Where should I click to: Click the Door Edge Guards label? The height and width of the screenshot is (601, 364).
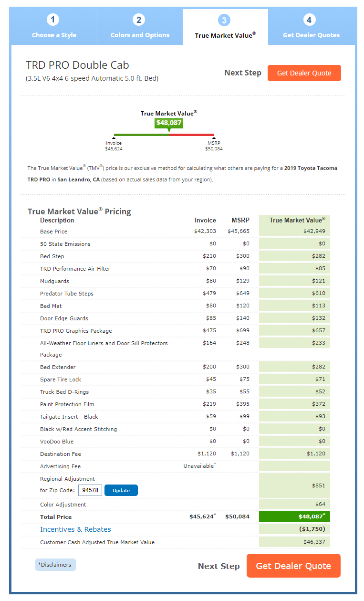coord(64,318)
